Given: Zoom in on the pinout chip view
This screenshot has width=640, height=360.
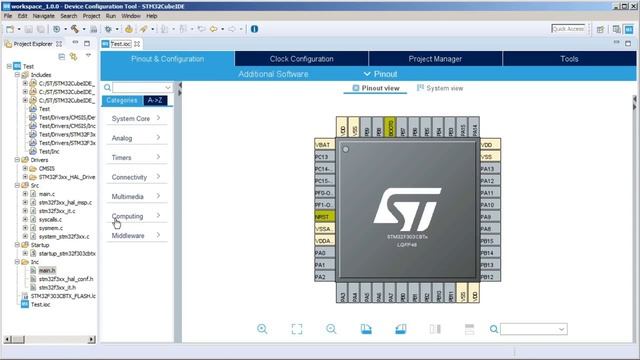Looking at the screenshot, I should click(262, 329).
